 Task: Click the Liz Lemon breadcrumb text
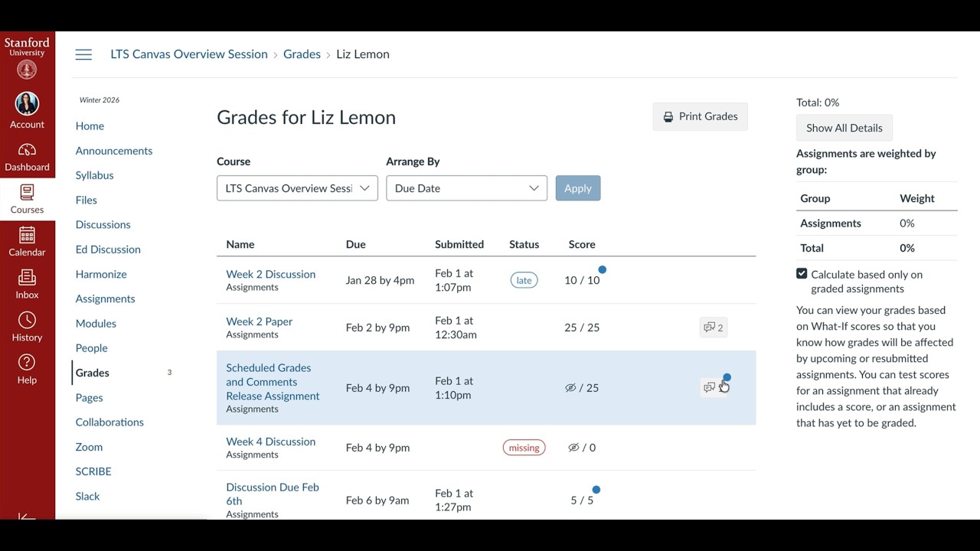tap(363, 54)
